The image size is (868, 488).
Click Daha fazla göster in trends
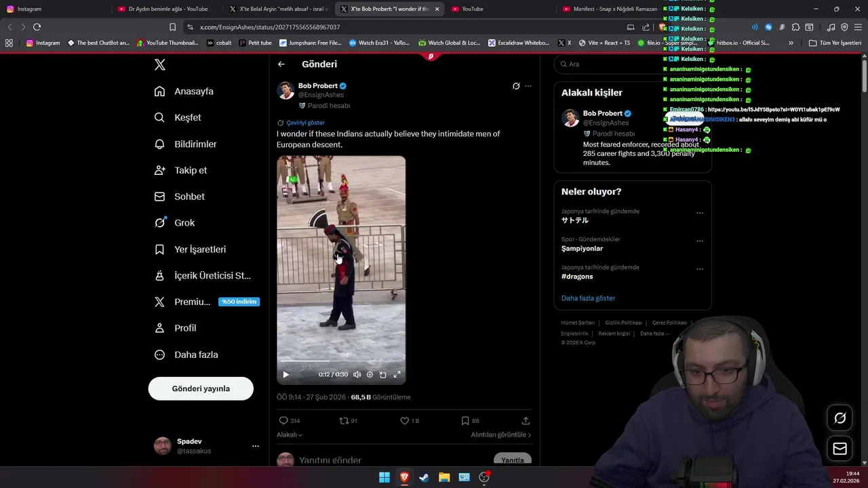tap(588, 298)
